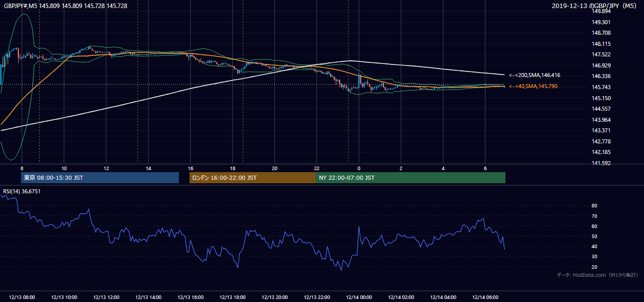Viewport: 644px width, 302px height.
Task: Click price axis value 149.894
Action: pyautogui.click(x=602, y=12)
